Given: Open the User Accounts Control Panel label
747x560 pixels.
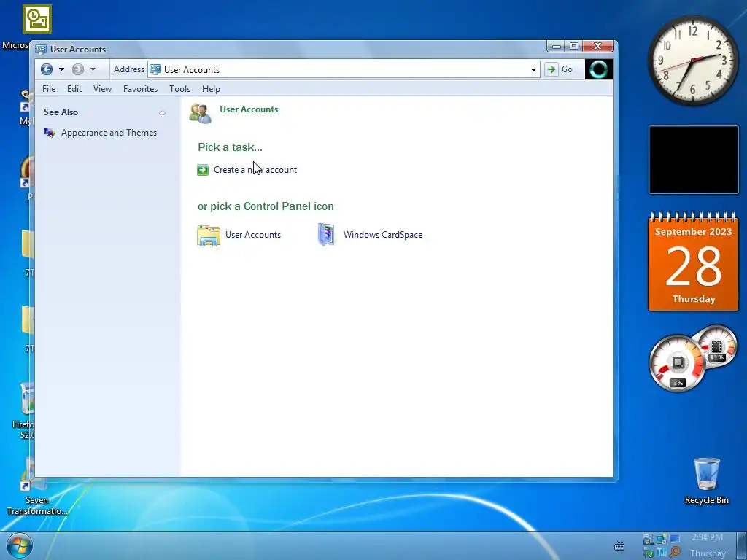Looking at the screenshot, I should pyautogui.click(x=253, y=235).
